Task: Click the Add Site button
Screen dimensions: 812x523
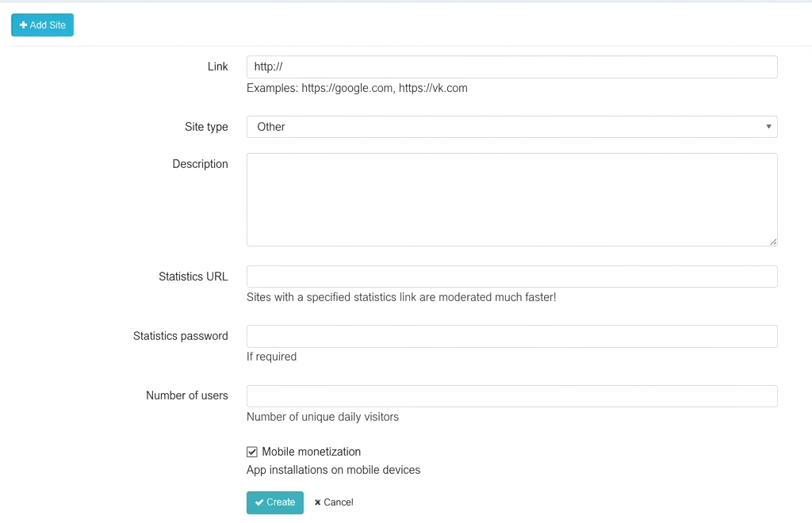Action: point(43,25)
